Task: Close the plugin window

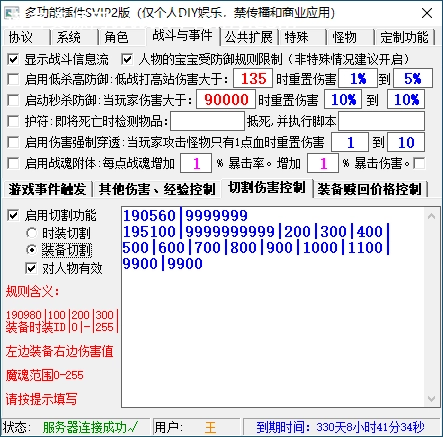Action: click(427, 13)
